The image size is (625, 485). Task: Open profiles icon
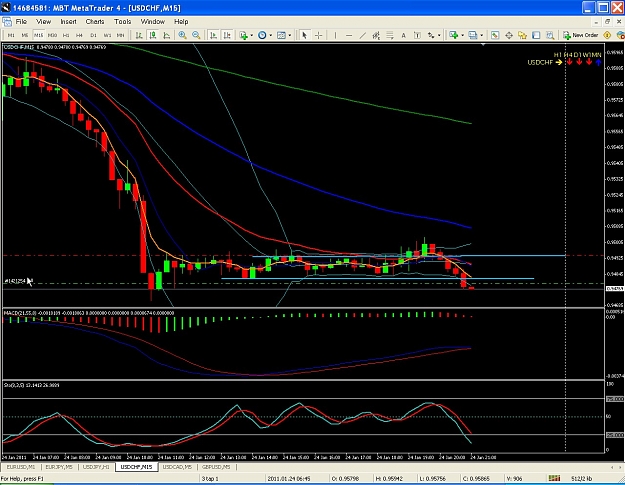coord(473,35)
